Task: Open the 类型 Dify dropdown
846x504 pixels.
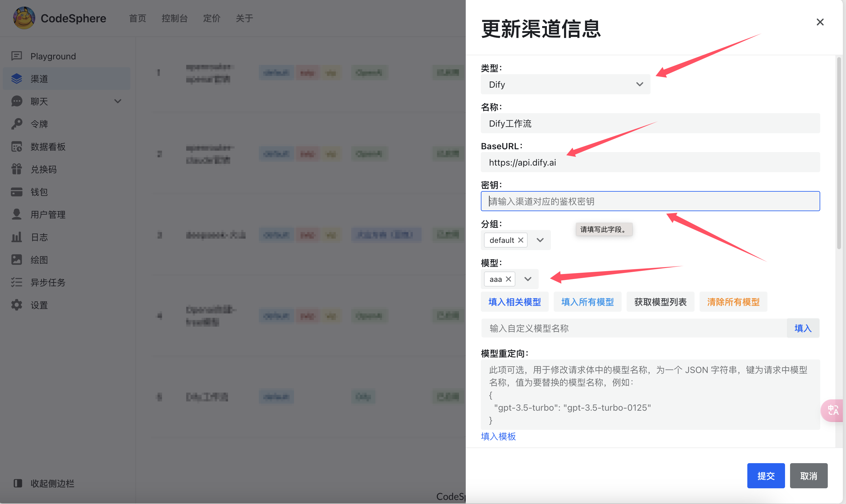Action: click(x=565, y=84)
